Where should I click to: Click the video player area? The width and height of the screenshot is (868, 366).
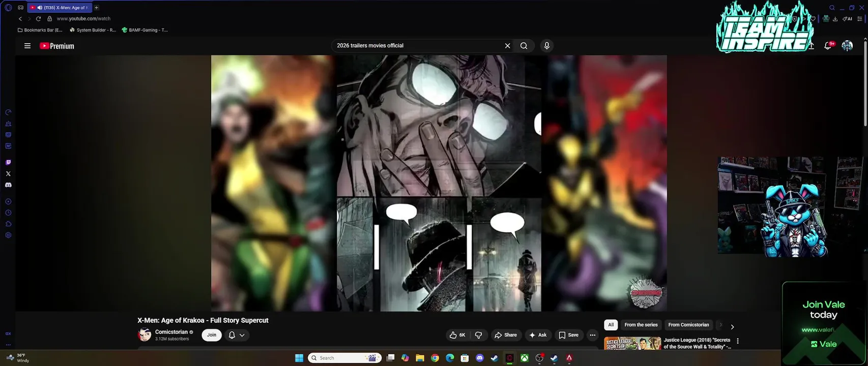pyautogui.click(x=439, y=183)
